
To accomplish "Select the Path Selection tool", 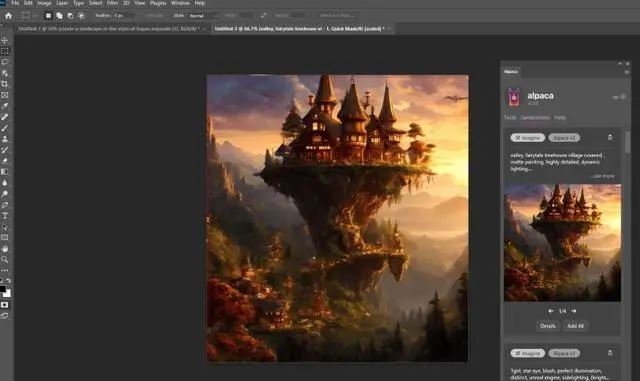I will [x=4, y=227].
